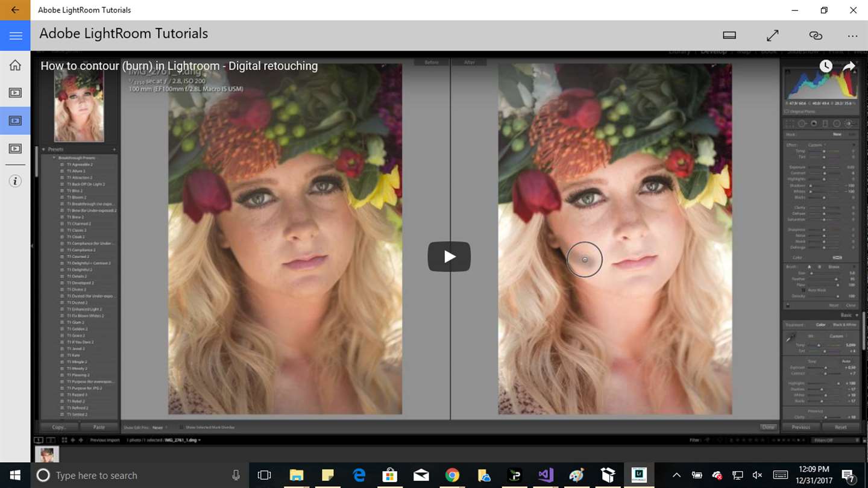Select the 'T1 Agreeable 2' preset
This screenshot has height=488, width=868.
pyautogui.click(x=80, y=164)
